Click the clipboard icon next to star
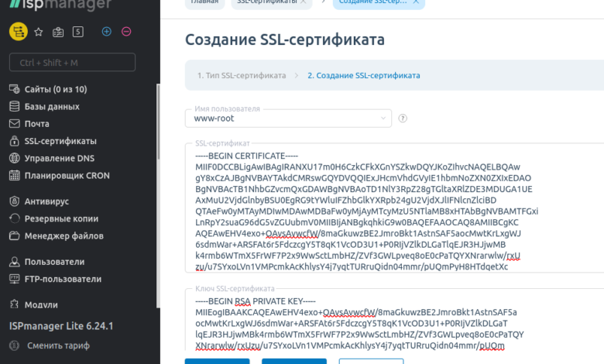Screen dimensions: 604x364 coord(58,32)
